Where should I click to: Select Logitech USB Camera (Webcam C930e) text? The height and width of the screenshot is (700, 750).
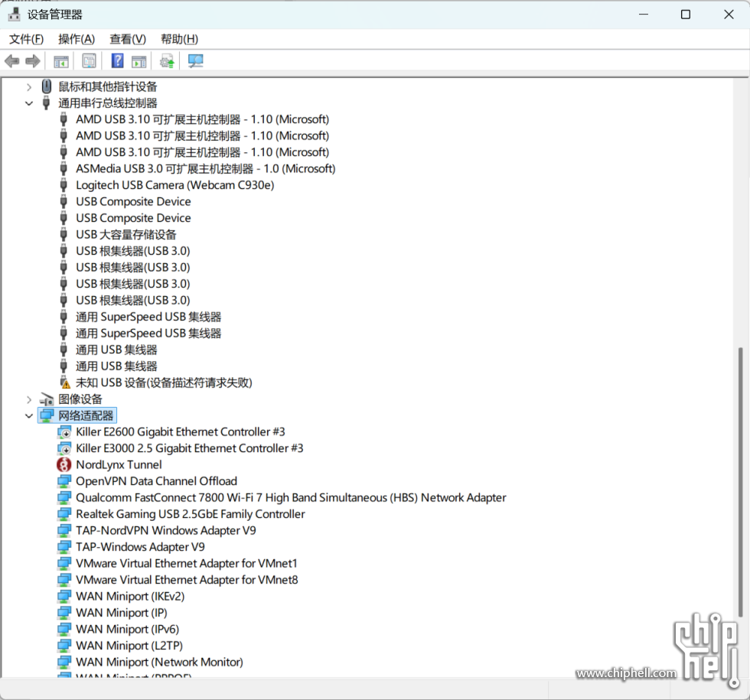click(175, 185)
